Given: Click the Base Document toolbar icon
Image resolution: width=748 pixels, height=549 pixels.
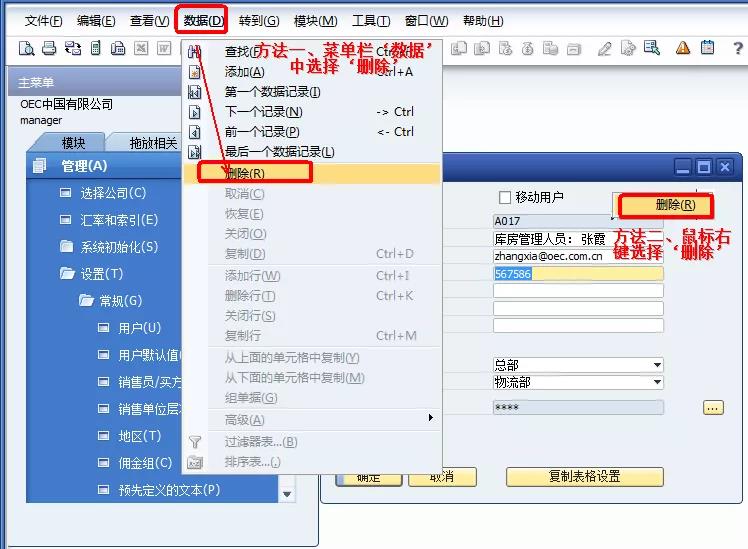Looking at the screenshot, I should [x=459, y=48].
